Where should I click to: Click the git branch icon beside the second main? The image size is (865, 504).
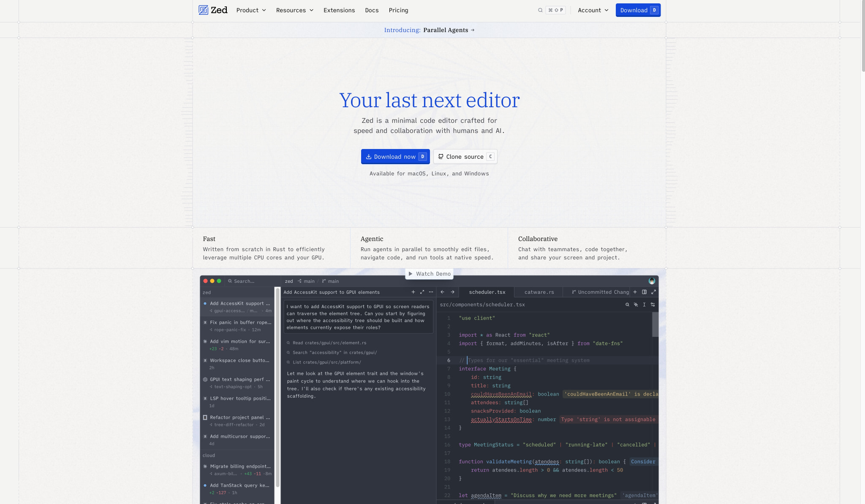(324, 281)
